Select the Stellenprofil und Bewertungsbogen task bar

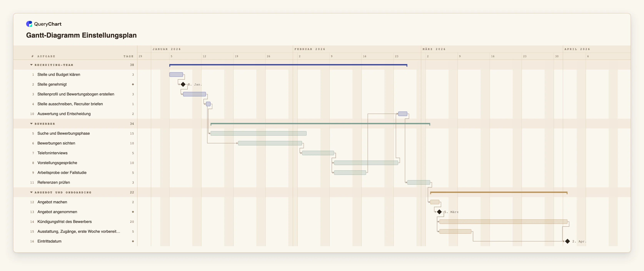194,94
